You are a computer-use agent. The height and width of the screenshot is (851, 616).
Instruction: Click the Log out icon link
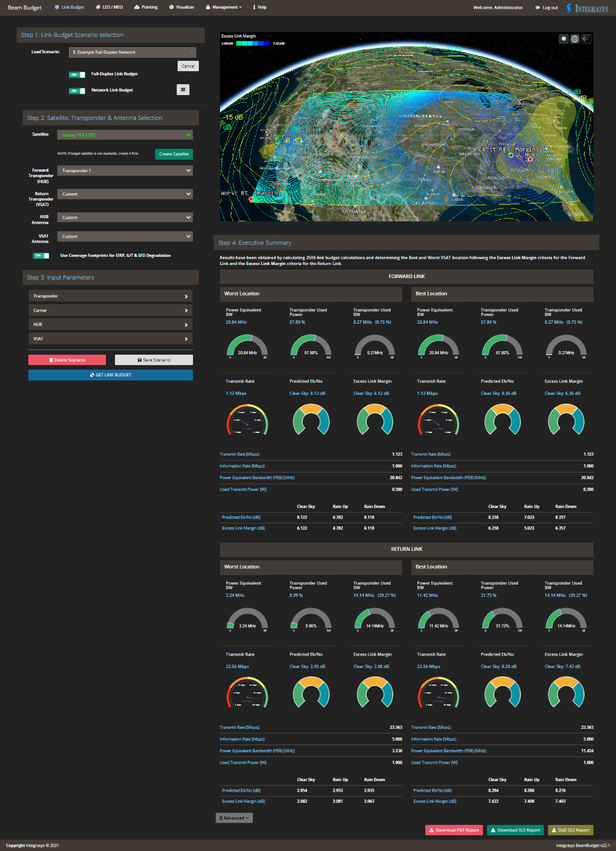coord(546,8)
